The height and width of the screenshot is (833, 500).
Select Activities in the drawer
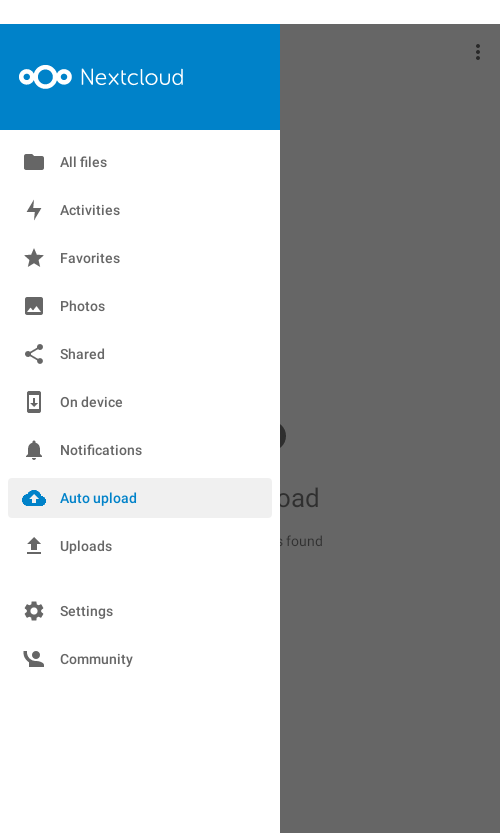tap(140, 210)
